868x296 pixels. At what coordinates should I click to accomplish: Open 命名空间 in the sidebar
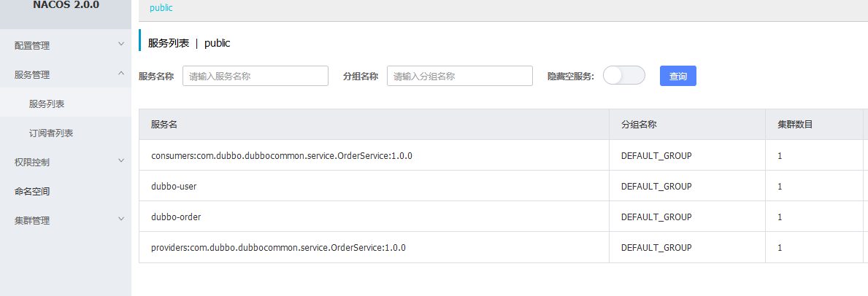click(x=66, y=192)
